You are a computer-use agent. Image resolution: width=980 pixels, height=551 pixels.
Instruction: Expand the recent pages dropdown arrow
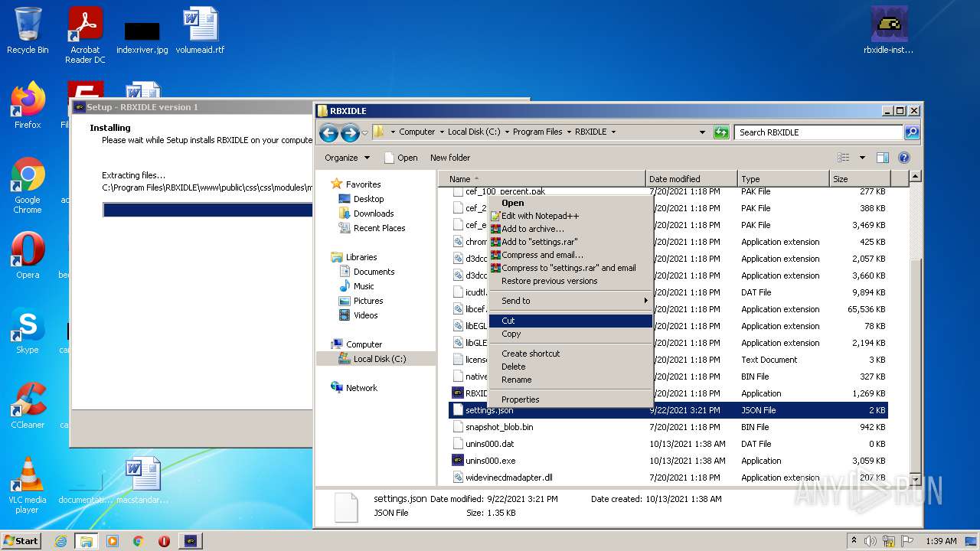tap(364, 132)
